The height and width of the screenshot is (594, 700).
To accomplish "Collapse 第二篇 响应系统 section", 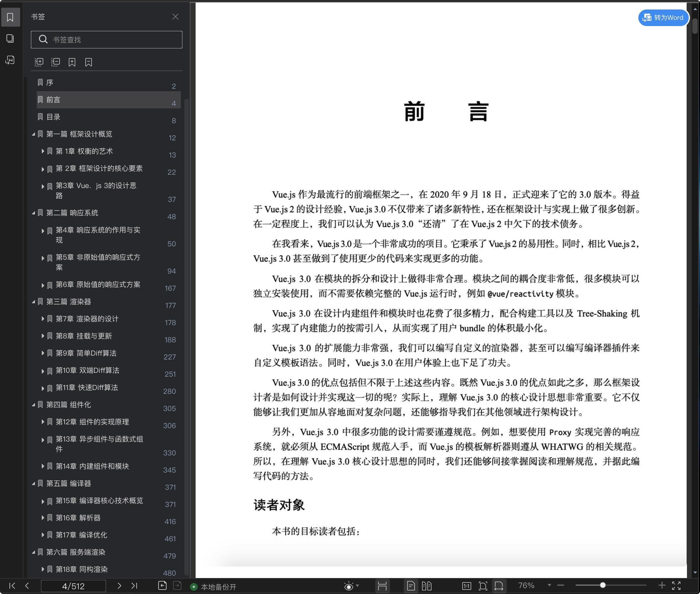I will 33,213.
